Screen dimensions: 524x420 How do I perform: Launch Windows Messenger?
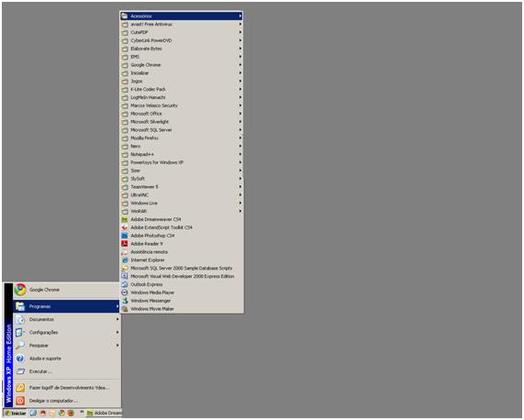click(182, 301)
